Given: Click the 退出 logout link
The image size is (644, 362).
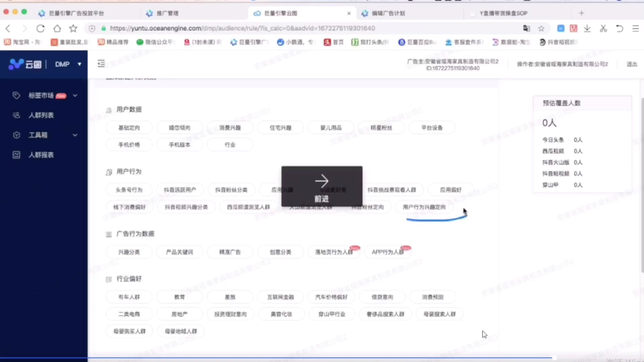Looking at the screenshot, I should pos(632,64).
